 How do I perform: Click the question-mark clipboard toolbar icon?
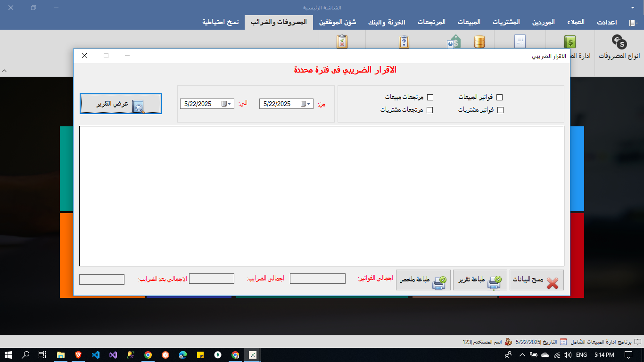(403, 41)
